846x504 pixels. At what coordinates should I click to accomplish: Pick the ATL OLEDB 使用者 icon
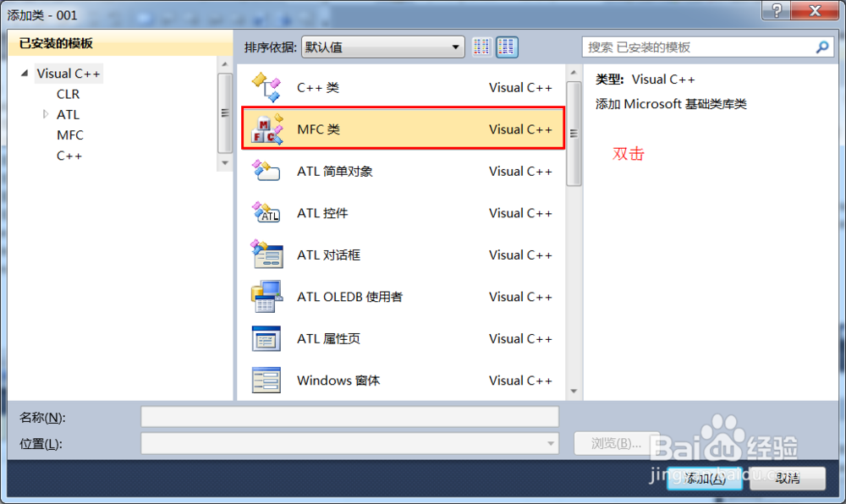point(266,297)
